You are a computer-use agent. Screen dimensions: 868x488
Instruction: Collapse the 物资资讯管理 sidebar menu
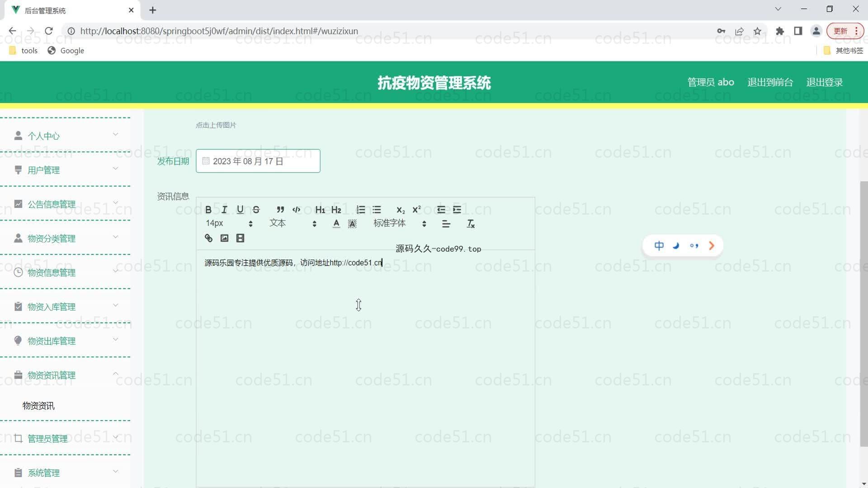[x=66, y=375]
